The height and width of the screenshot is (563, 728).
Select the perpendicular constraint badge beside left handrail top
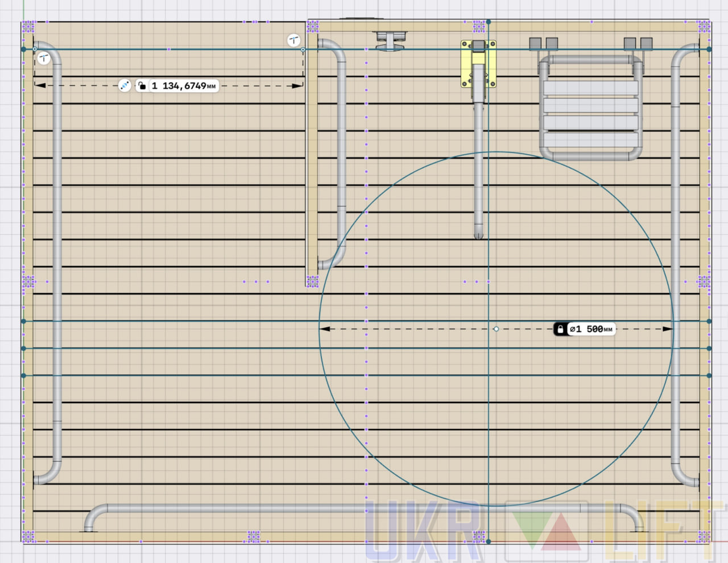(44, 59)
